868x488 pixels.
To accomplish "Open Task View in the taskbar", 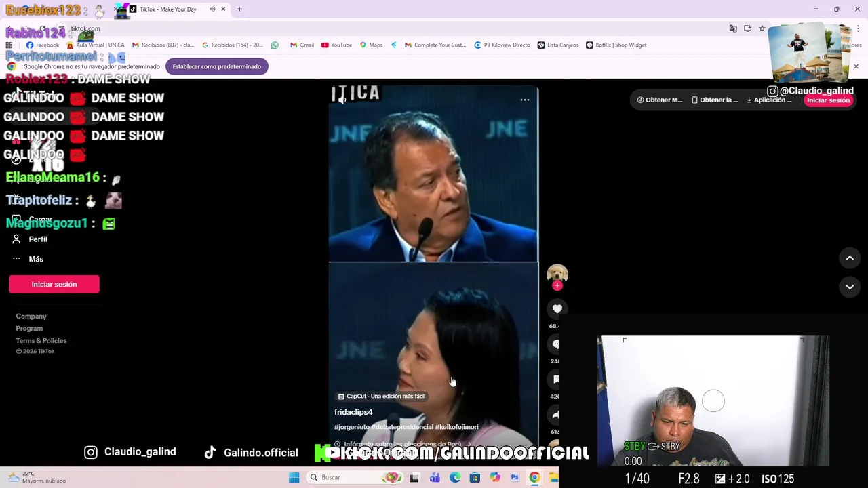I will (x=414, y=478).
